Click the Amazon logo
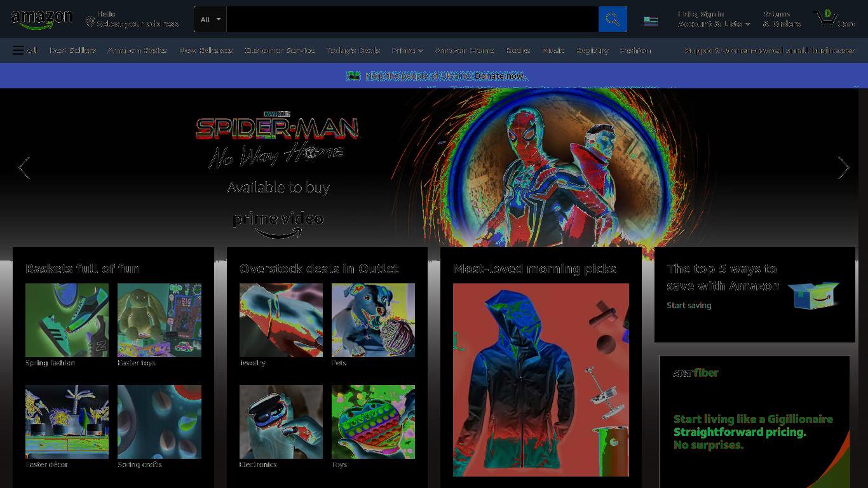This screenshot has width=868, height=488. (x=42, y=19)
